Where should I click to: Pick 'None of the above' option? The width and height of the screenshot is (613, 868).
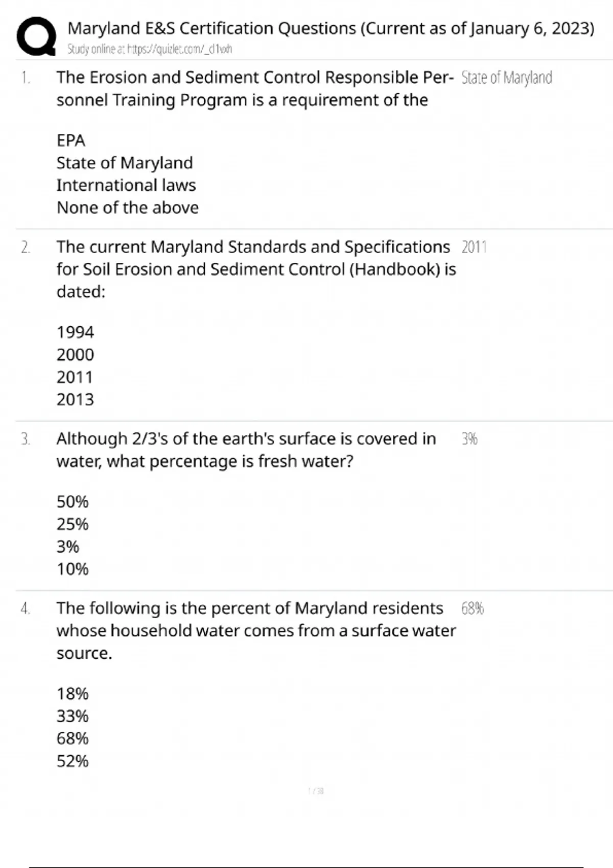click(x=127, y=208)
